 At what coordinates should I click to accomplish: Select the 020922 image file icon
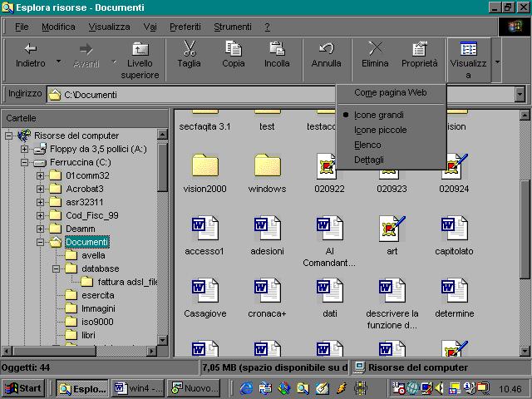327,166
